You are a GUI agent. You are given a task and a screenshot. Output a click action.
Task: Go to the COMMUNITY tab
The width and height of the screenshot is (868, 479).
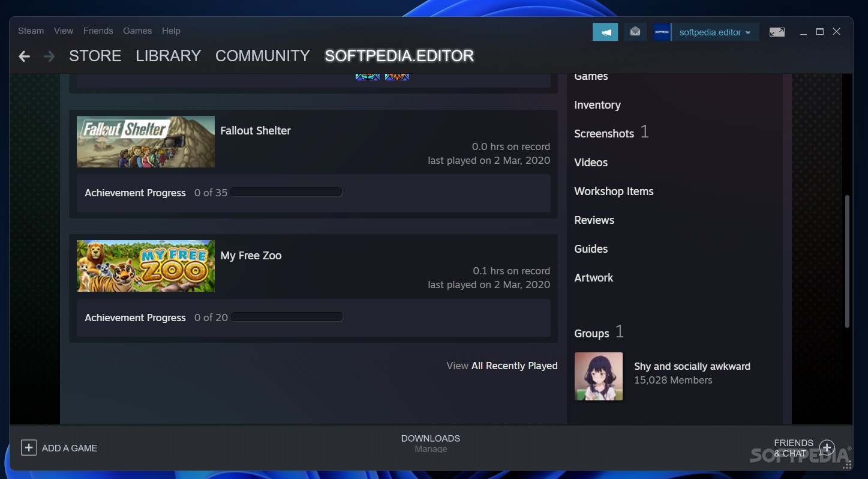[262, 56]
